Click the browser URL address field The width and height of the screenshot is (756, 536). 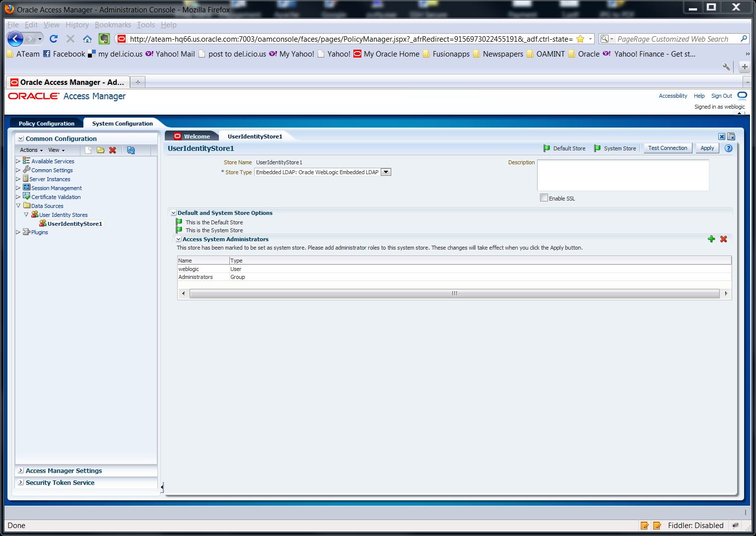tap(351, 39)
